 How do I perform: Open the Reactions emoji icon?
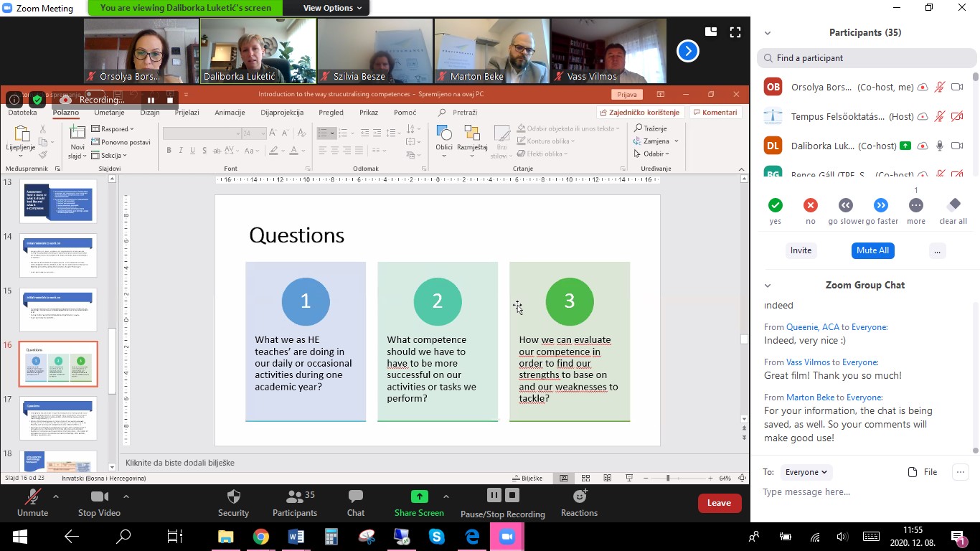pos(580,496)
